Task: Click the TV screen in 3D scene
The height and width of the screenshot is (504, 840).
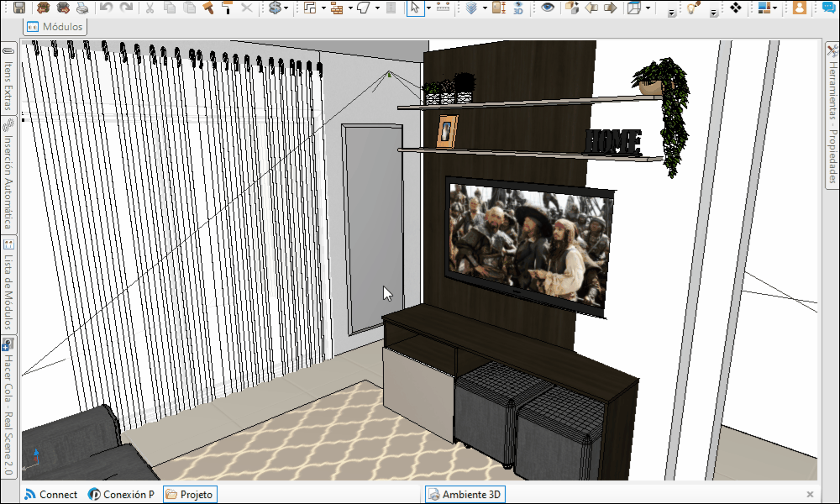Action: coord(528,244)
